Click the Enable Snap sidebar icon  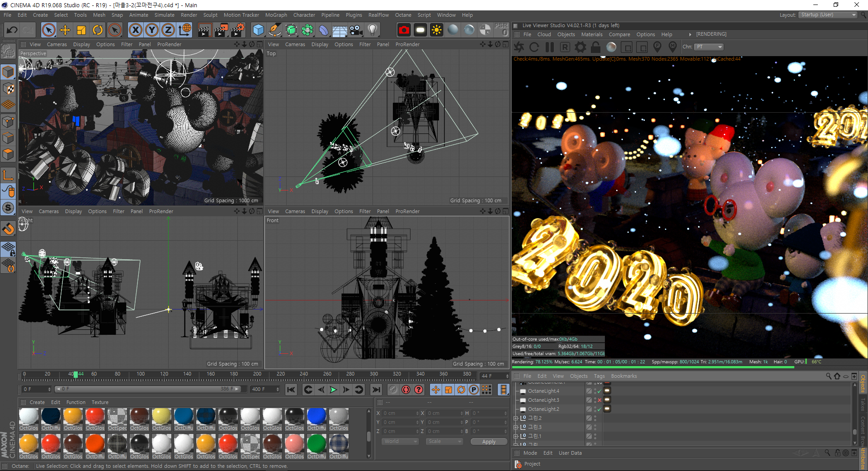[x=8, y=229]
